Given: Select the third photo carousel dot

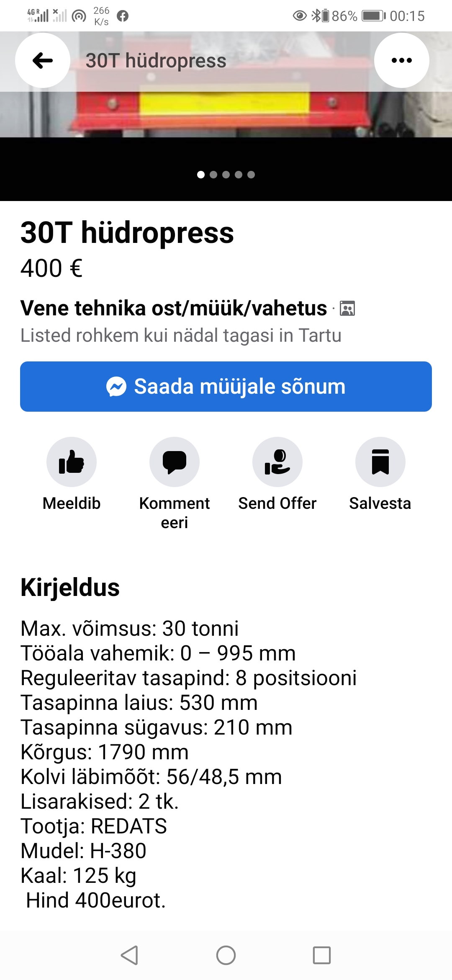Looking at the screenshot, I should 226,175.
